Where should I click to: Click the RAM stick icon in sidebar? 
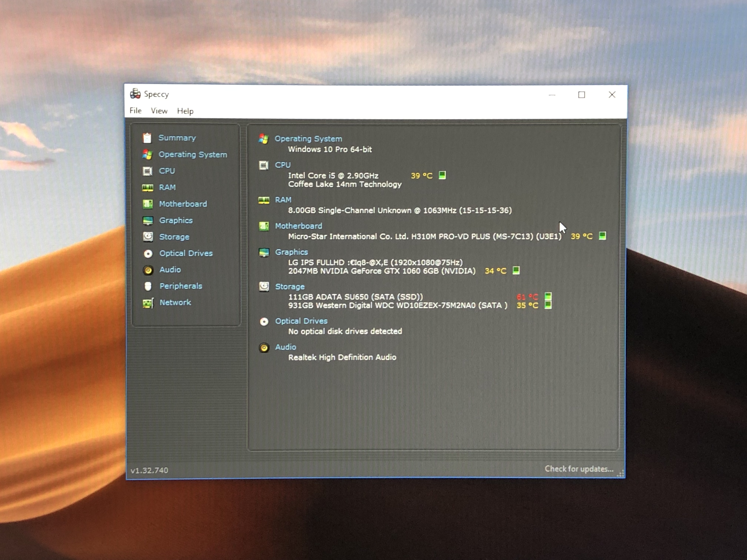pyautogui.click(x=148, y=188)
